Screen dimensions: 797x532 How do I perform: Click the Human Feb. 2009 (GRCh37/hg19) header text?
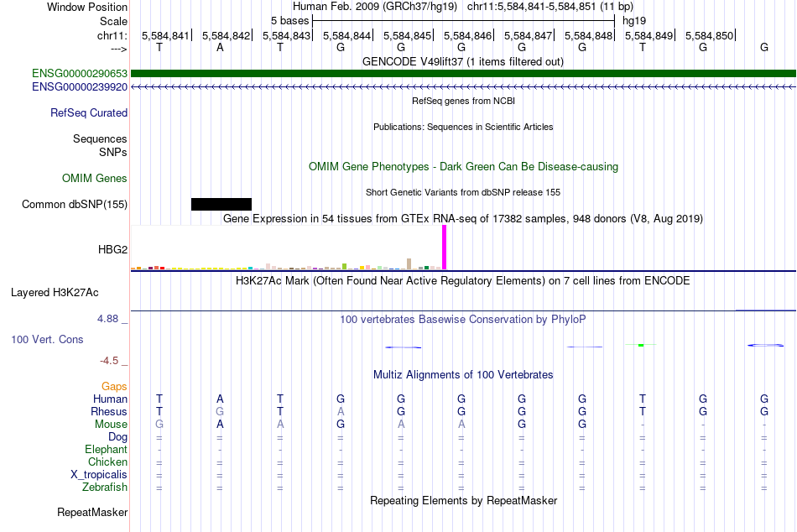(375, 7)
